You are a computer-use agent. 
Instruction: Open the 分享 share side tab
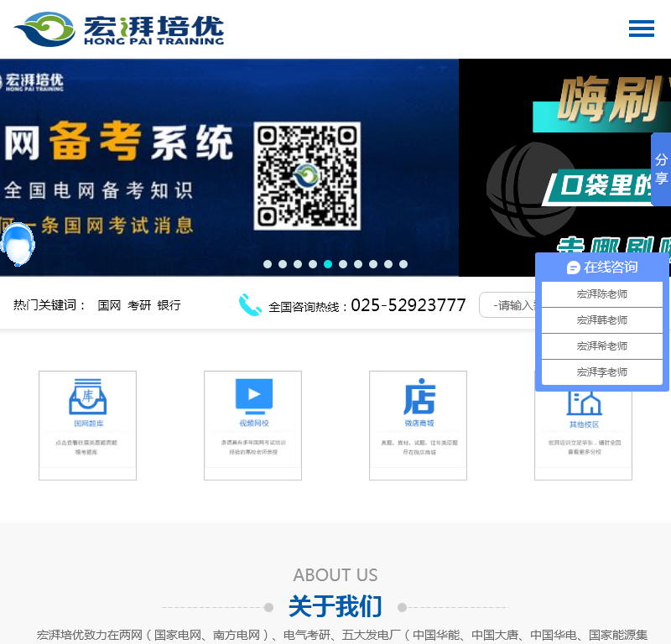tap(661, 169)
